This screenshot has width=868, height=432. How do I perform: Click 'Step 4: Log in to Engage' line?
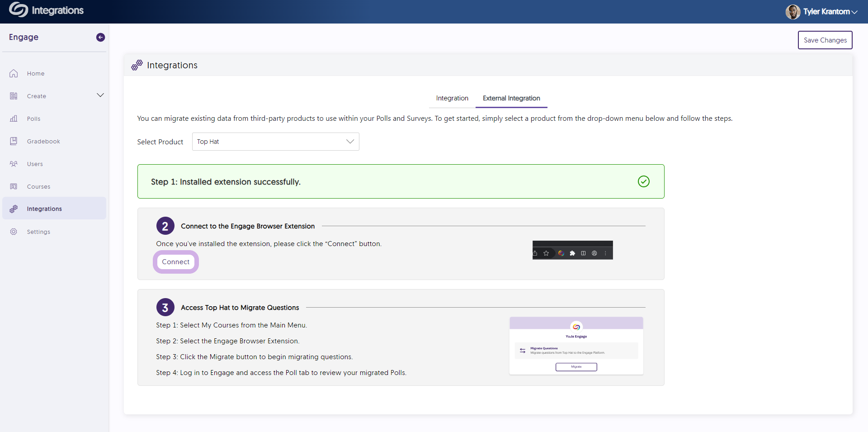coord(281,373)
